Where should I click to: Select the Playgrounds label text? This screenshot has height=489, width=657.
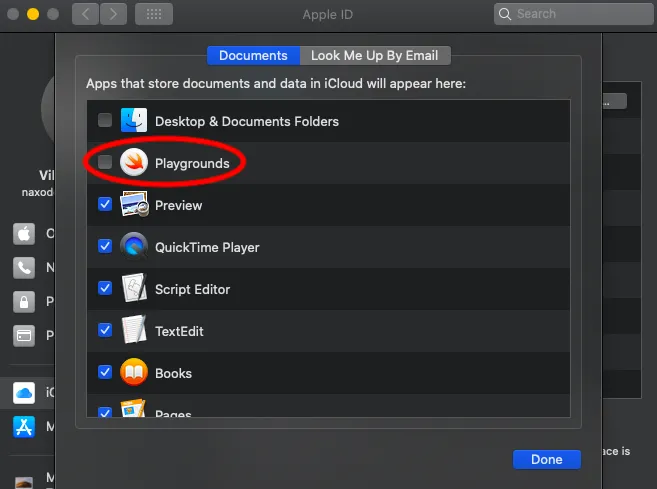[192, 163]
